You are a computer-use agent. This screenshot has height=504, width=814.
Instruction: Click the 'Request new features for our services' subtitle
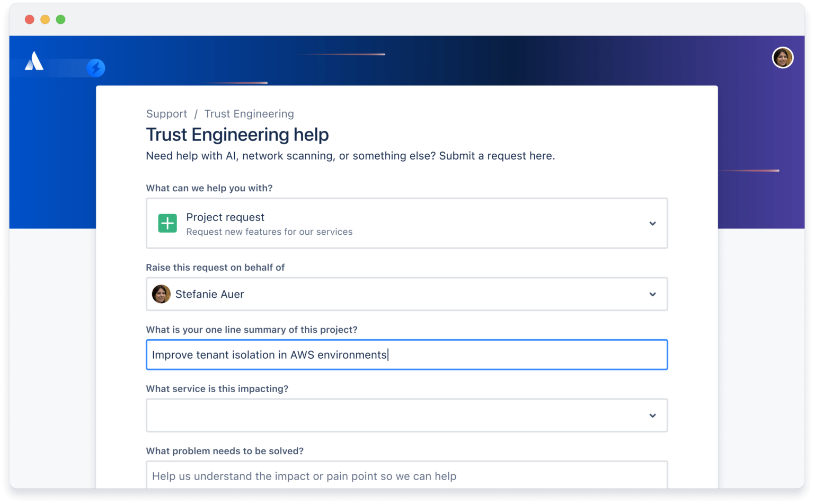pyautogui.click(x=269, y=232)
